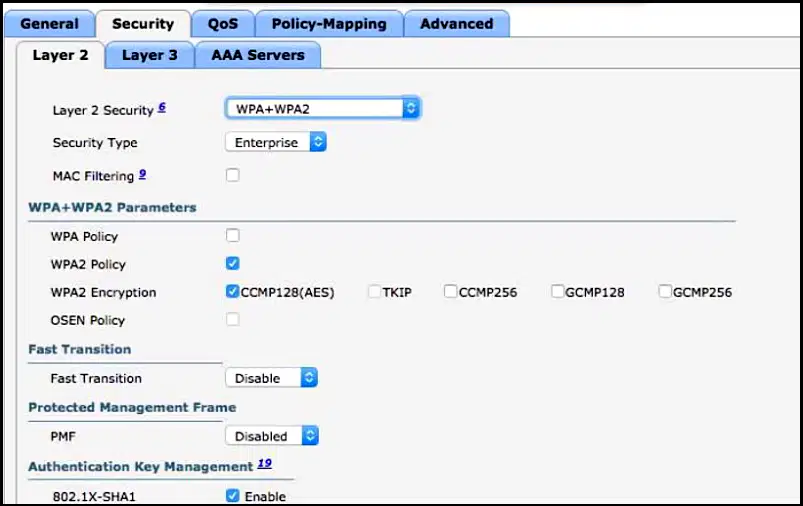
Task: Tick the GCMP256 encryption checkbox
Action: [665, 291]
